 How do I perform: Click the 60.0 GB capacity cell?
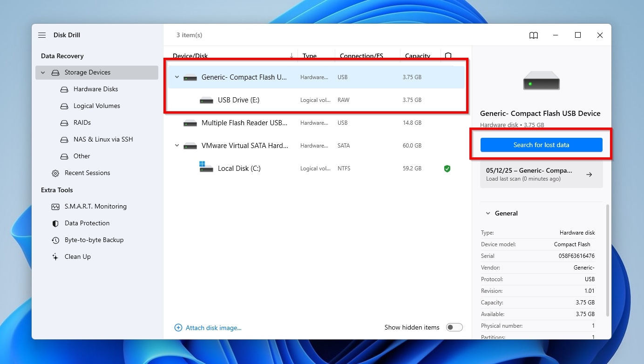[412, 146]
